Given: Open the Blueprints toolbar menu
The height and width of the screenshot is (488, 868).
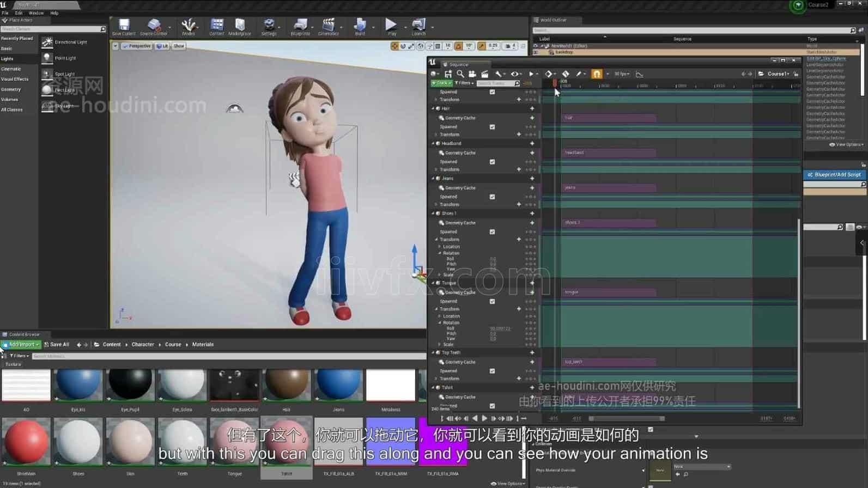Looking at the screenshot, I should 300,27.
